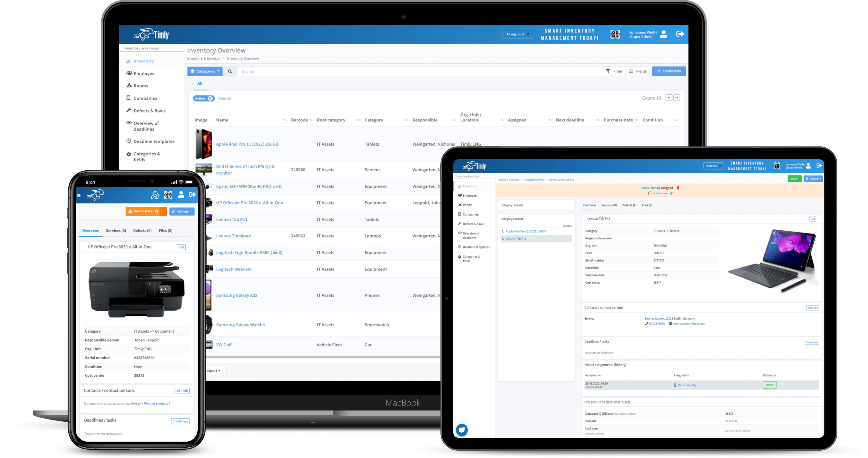Select the Overview tab on phone

pos(90,231)
